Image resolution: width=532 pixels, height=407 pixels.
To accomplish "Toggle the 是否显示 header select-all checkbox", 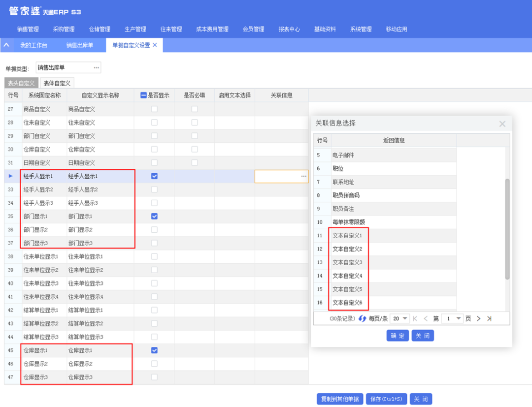I will pos(143,95).
